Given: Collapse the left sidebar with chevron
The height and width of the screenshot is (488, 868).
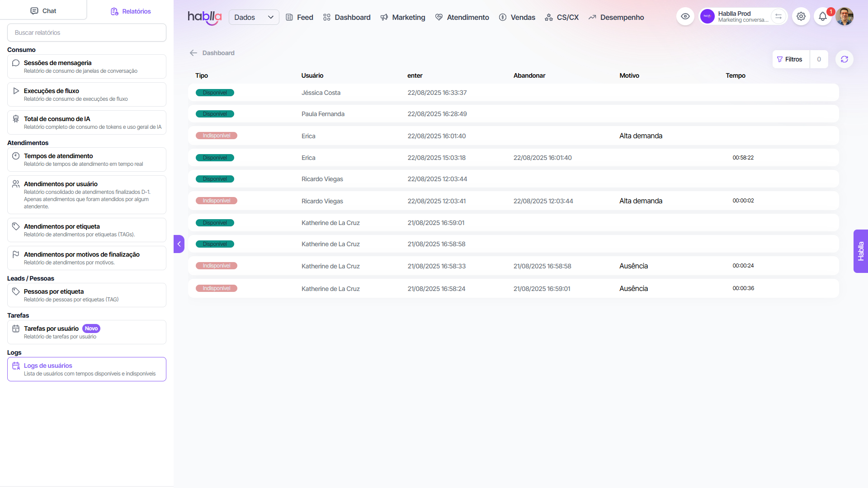Looking at the screenshot, I should [x=179, y=244].
